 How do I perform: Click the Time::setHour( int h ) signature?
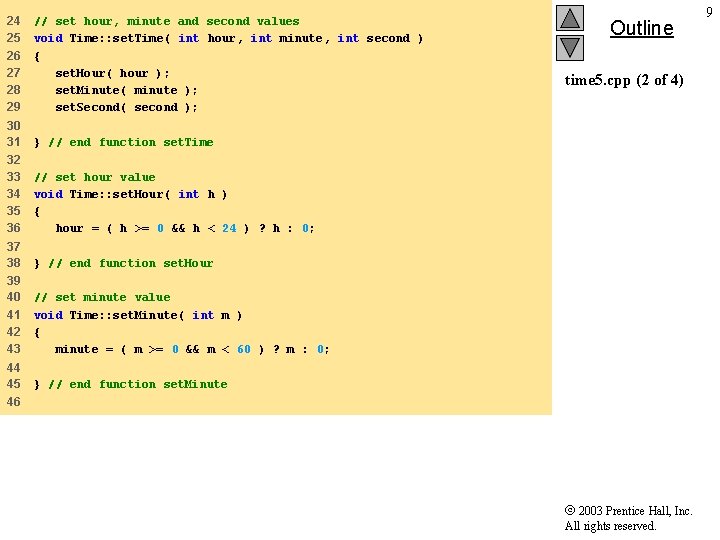tap(130, 194)
